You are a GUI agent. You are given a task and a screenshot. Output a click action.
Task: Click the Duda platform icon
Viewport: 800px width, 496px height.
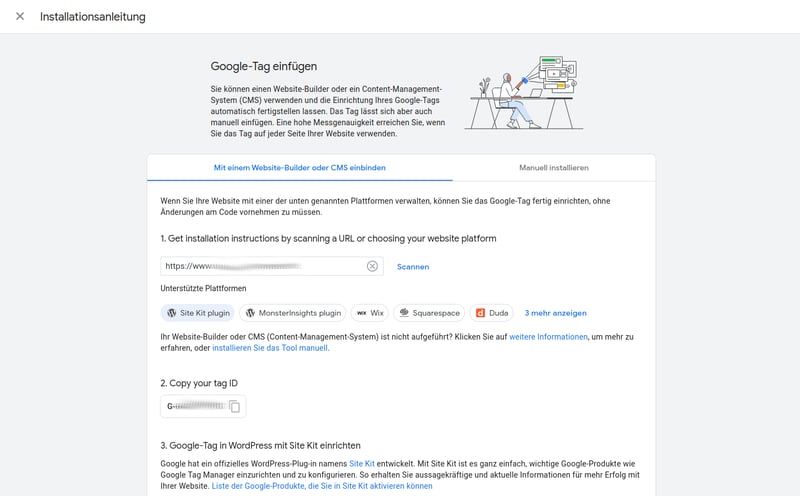point(479,313)
